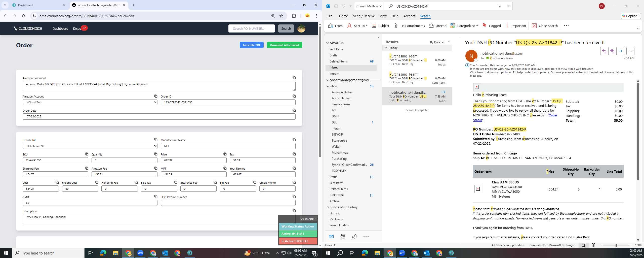This screenshot has width=644, height=258.
Task: Filter search by Has Attachments
Action: 409,26
